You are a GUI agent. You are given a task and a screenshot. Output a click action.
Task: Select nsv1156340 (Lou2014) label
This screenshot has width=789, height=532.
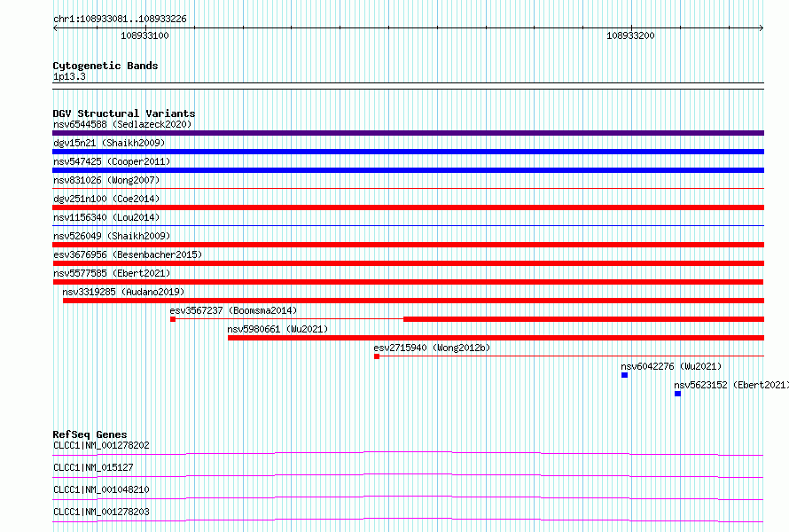coord(106,217)
